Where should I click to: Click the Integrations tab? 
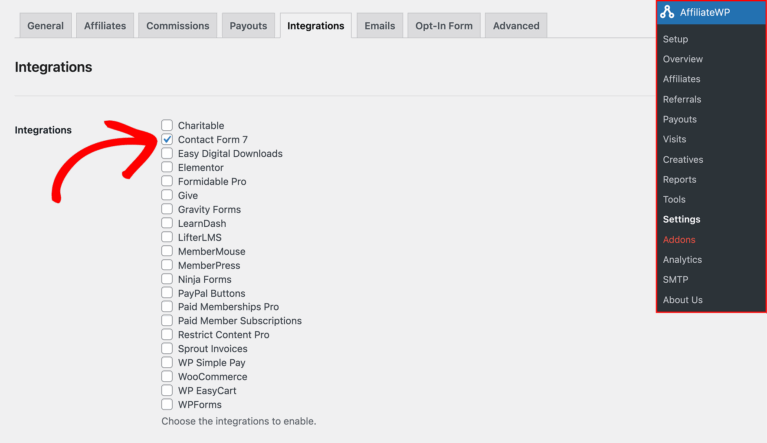point(316,25)
